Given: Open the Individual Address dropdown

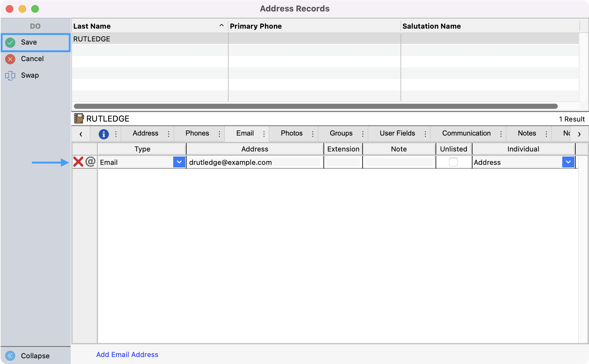Looking at the screenshot, I should click(x=568, y=162).
